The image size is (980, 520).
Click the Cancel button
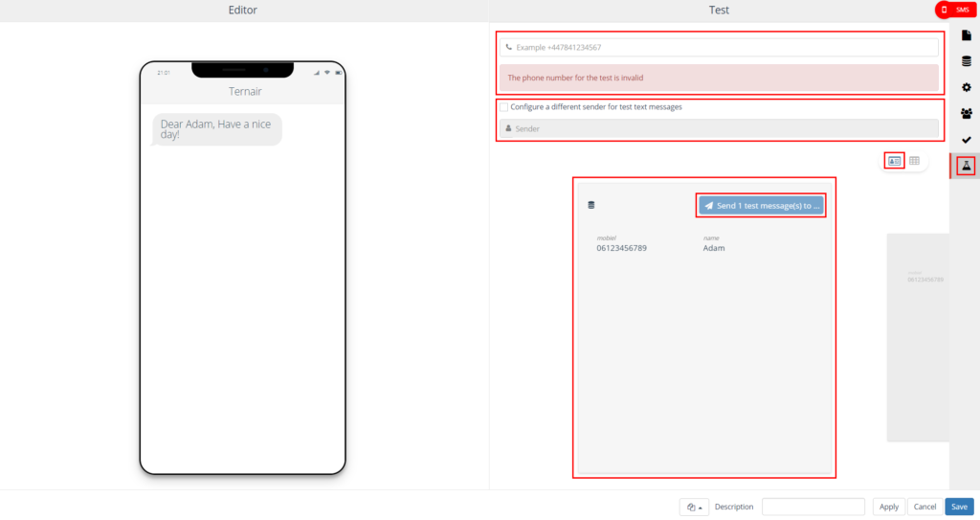(924, 507)
